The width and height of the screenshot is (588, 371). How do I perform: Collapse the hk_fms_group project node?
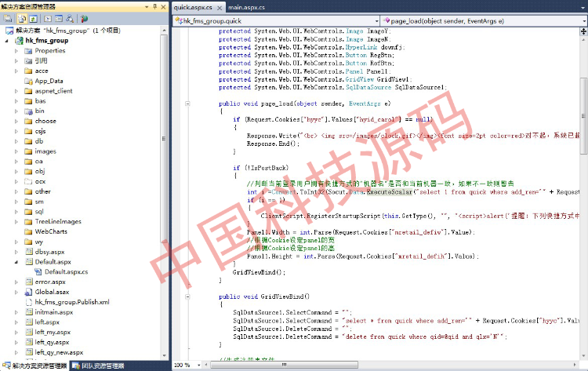tap(7, 40)
